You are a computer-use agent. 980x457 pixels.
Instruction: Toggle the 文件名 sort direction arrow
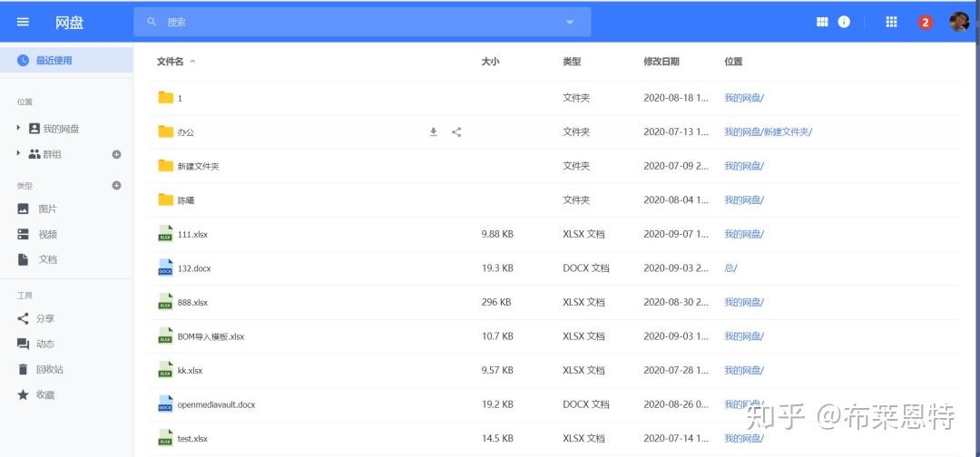coord(191,61)
